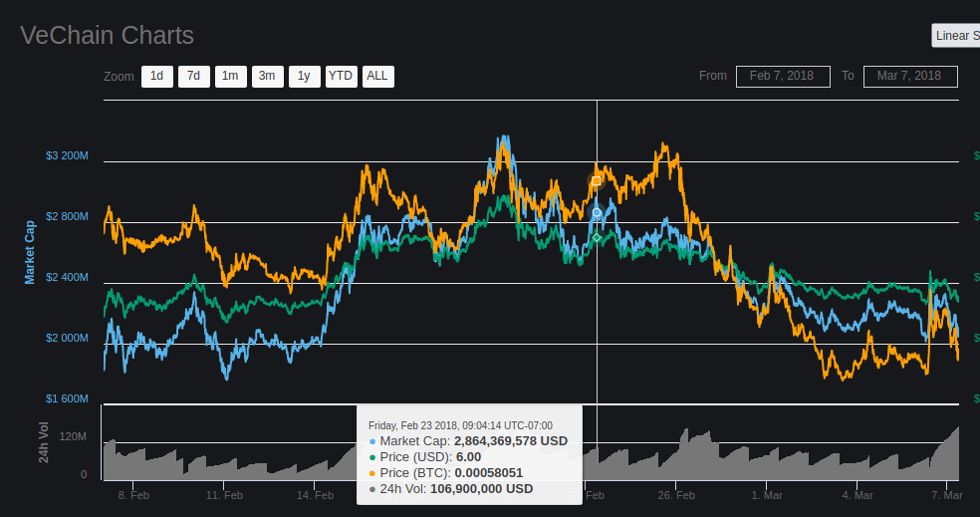Click the Market Cap axis title
This screenshot has width=980, height=517.
[x=29, y=253]
